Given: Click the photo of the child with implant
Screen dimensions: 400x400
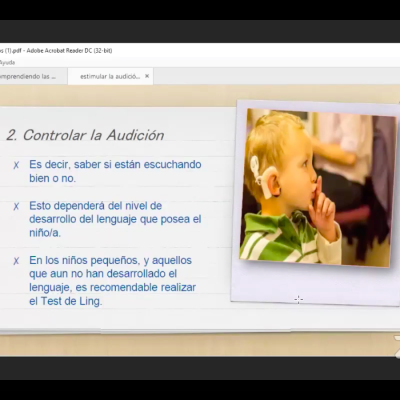Looking at the screenshot, I should (318, 188).
